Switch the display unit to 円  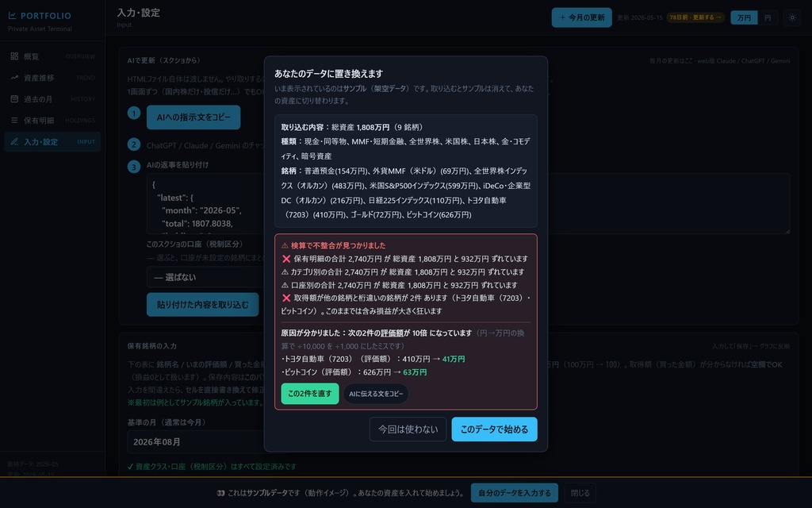pyautogui.click(x=768, y=17)
